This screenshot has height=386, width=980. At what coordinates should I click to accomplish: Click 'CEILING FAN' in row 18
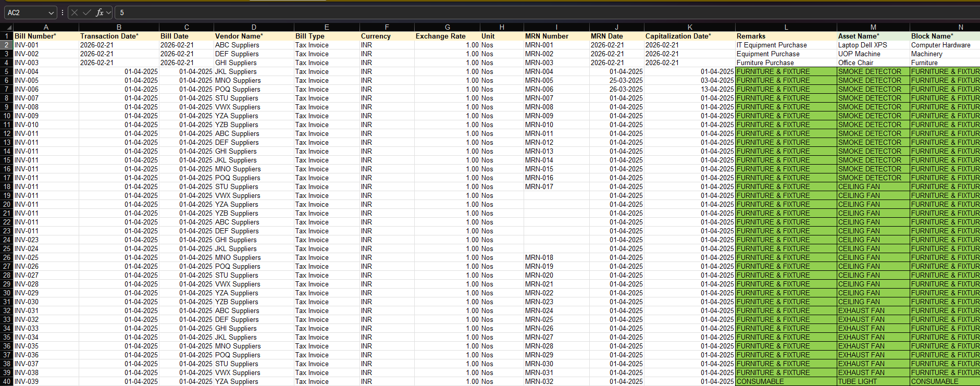click(x=873, y=186)
